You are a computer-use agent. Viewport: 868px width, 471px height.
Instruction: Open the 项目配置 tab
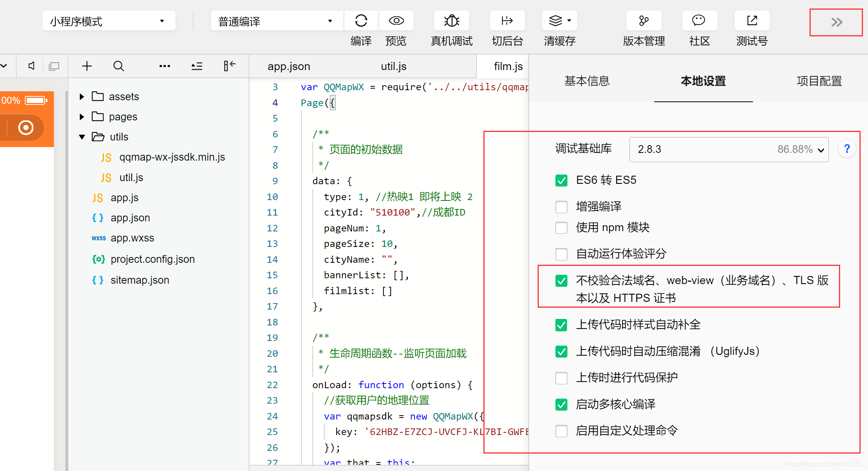[819, 81]
